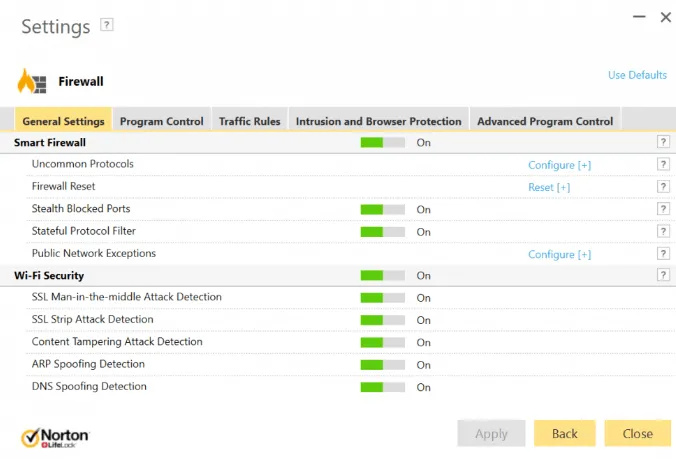
Task: Expand the Firewall Reset option
Action: pos(549,187)
